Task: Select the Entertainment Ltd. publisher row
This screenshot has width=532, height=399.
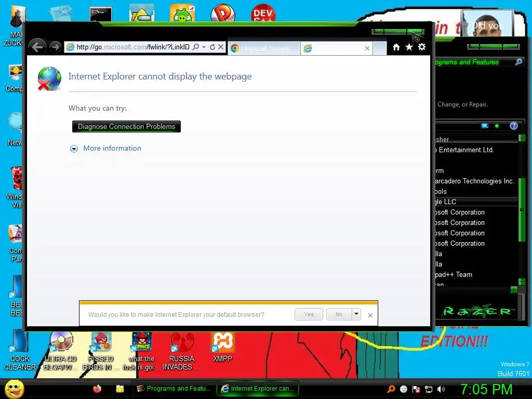Action: pos(476,150)
